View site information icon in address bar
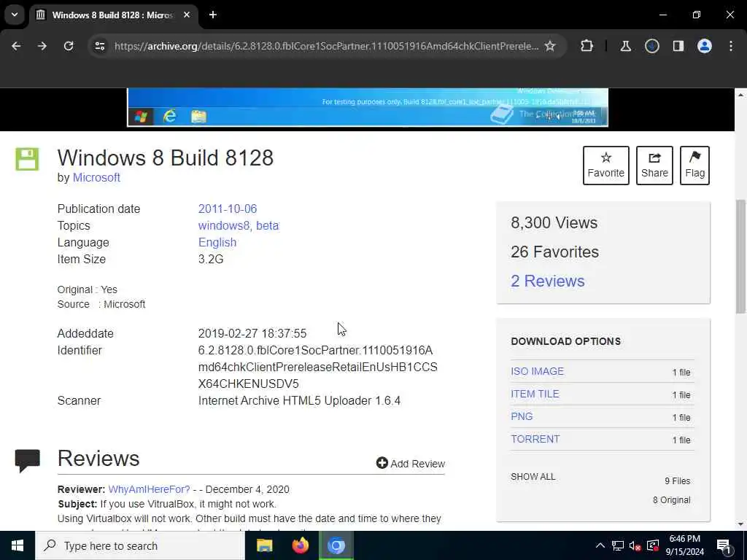The image size is (747, 560). (x=100, y=46)
